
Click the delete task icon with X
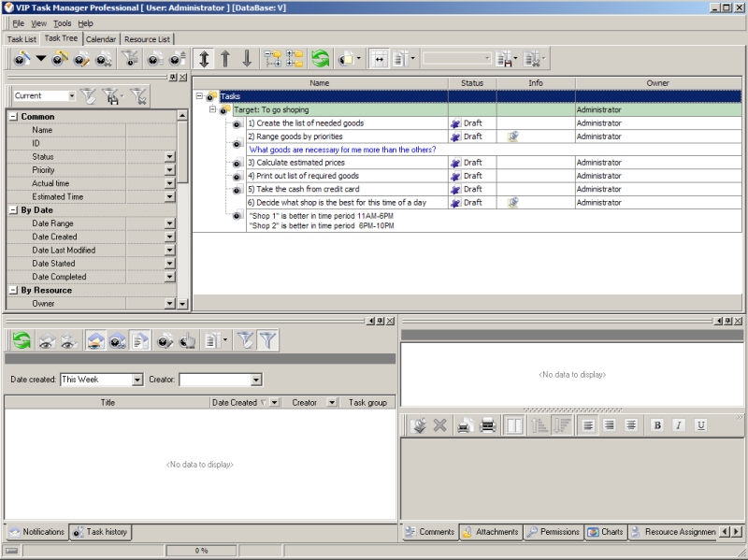[104, 59]
